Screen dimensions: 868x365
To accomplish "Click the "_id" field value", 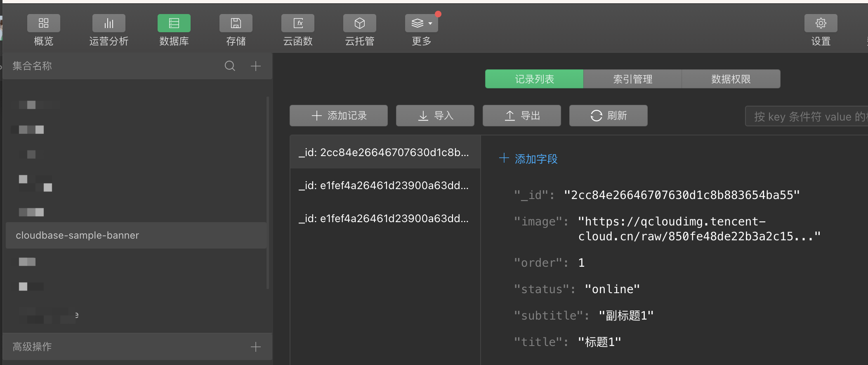I will click(682, 195).
